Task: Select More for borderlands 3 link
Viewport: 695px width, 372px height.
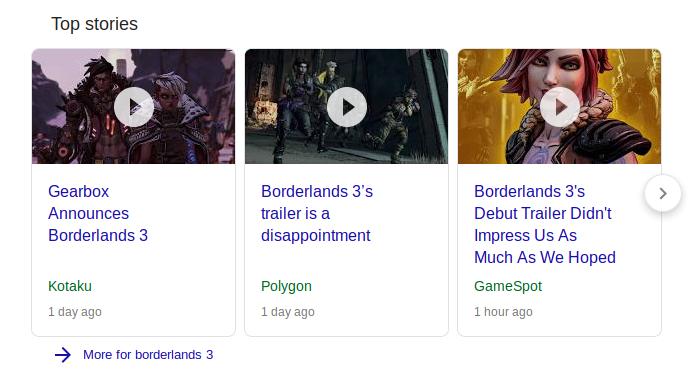Action: 148,355
